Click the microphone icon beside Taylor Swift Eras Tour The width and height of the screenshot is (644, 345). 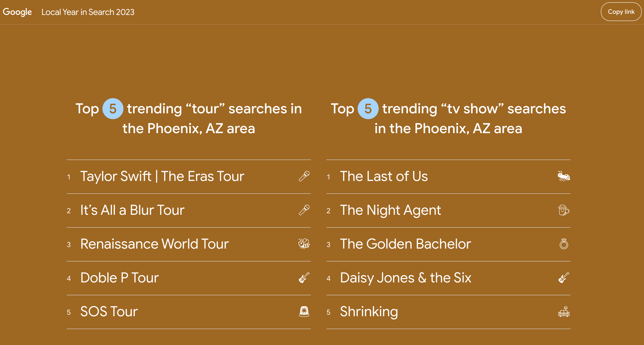(304, 176)
